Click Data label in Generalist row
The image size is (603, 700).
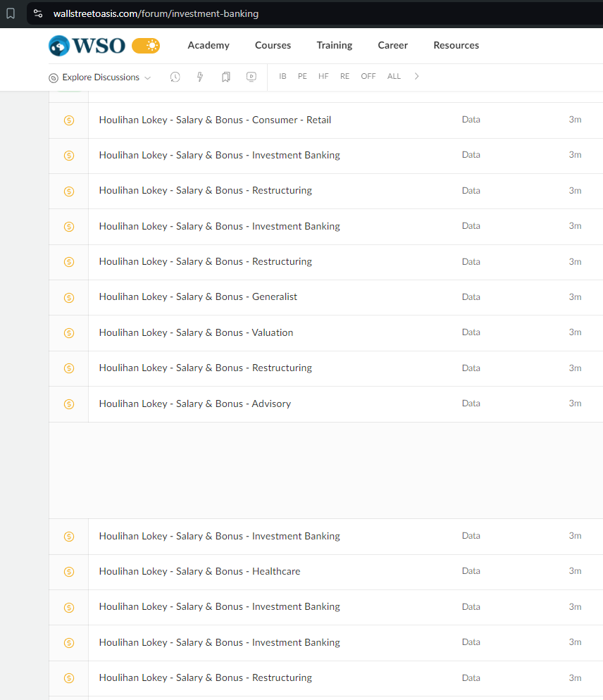471,297
